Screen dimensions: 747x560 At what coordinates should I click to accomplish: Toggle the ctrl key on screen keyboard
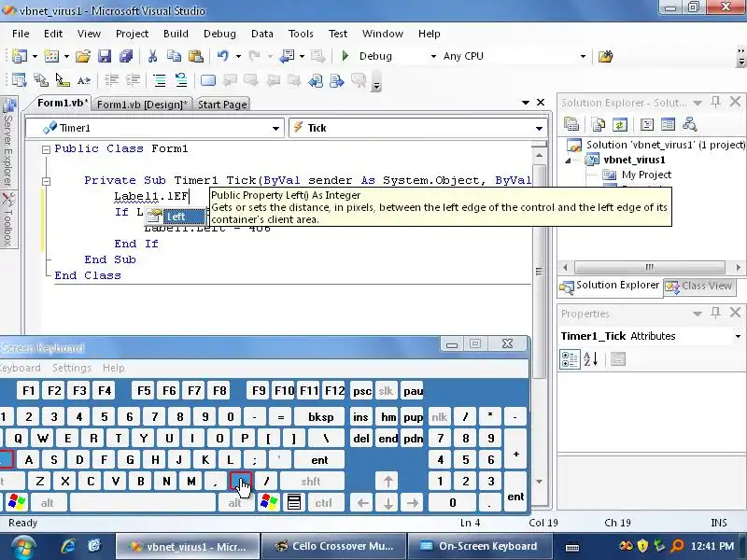[323, 503]
